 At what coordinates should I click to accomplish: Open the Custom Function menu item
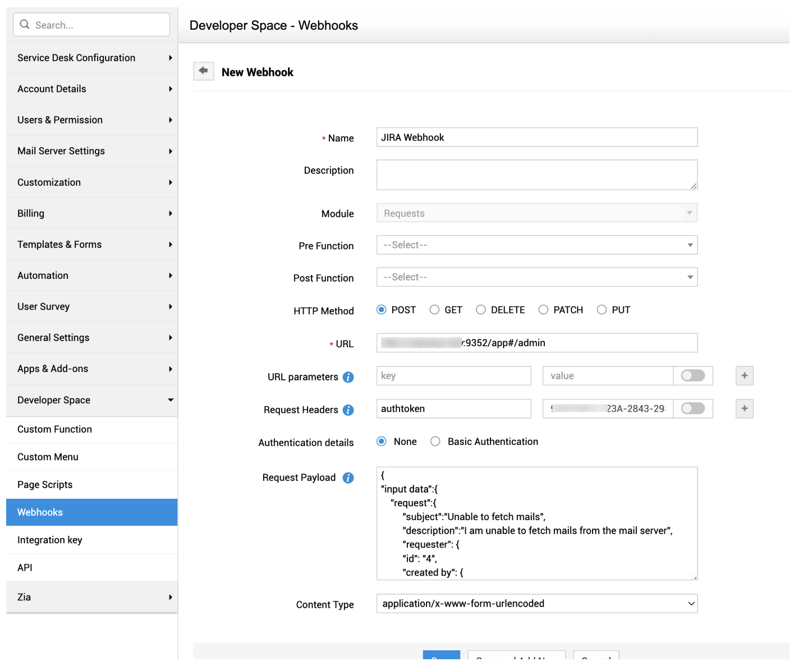coord(54,429)
